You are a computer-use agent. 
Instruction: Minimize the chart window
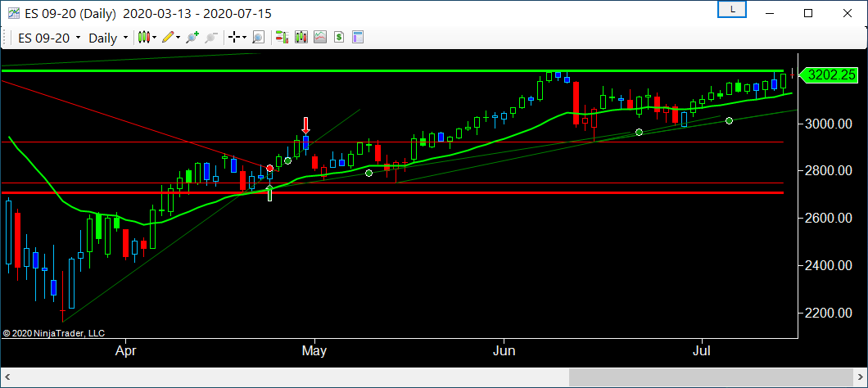click(771, 13)
